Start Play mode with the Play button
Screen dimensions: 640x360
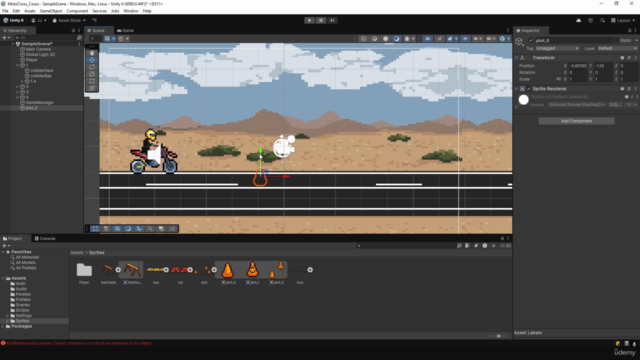pyautogui.click(x=309, y=20)
